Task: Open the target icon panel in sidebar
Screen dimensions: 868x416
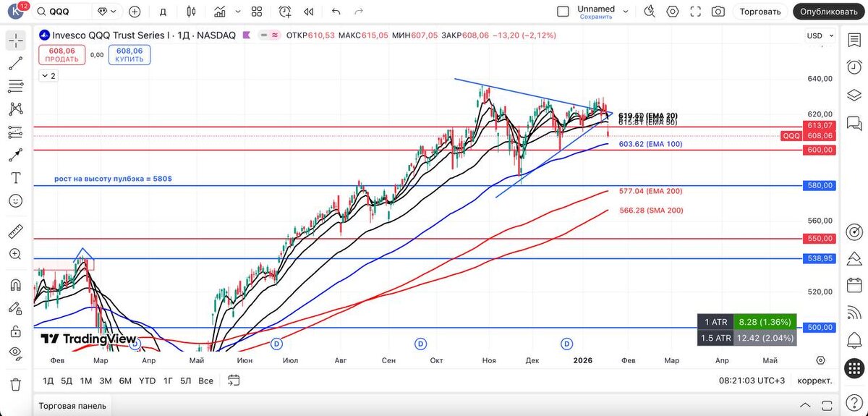Action: click(x=854, y=232)
